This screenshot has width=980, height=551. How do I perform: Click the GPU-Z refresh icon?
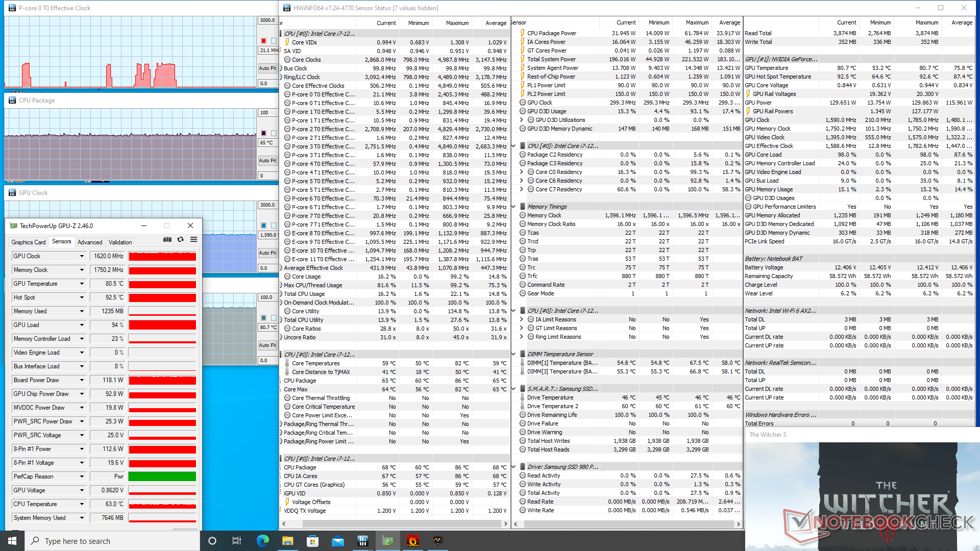180,239
